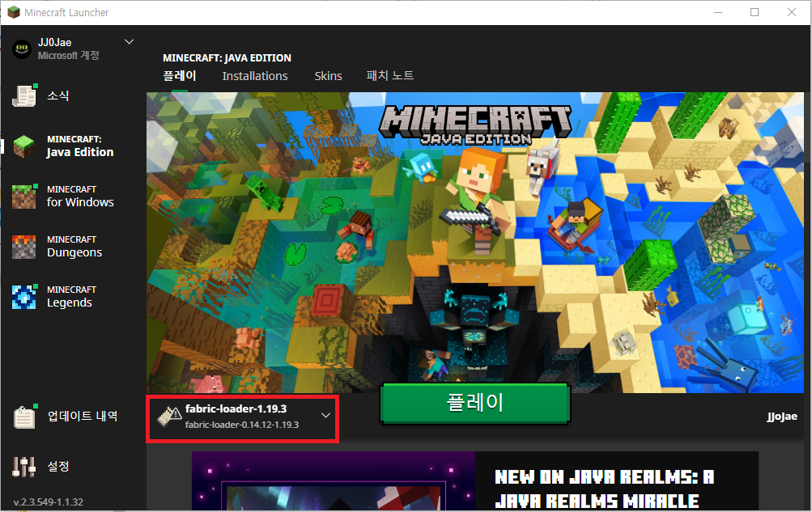Click the 'JJoJae' player name text
The height and width of the screenshot is (512, 812).
(x=782, y=417)
